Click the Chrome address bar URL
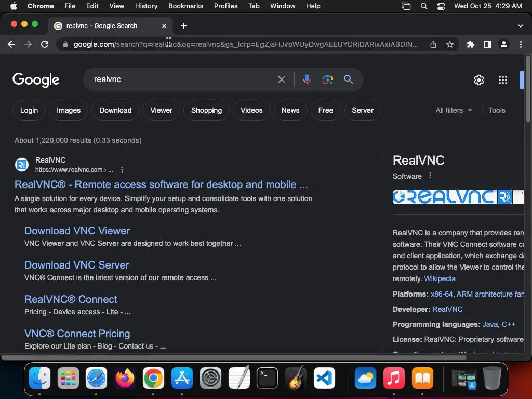Viewport: 532px width, 399px height. 246,45
